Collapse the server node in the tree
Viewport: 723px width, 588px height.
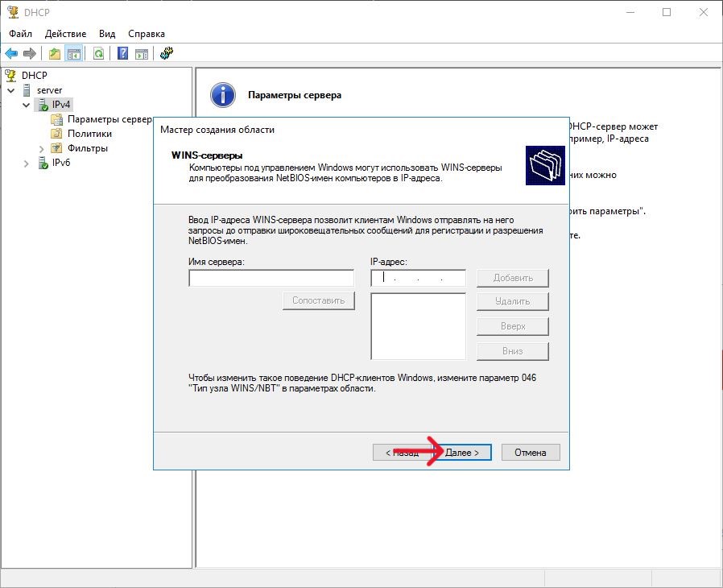click(x=11, y=90)
